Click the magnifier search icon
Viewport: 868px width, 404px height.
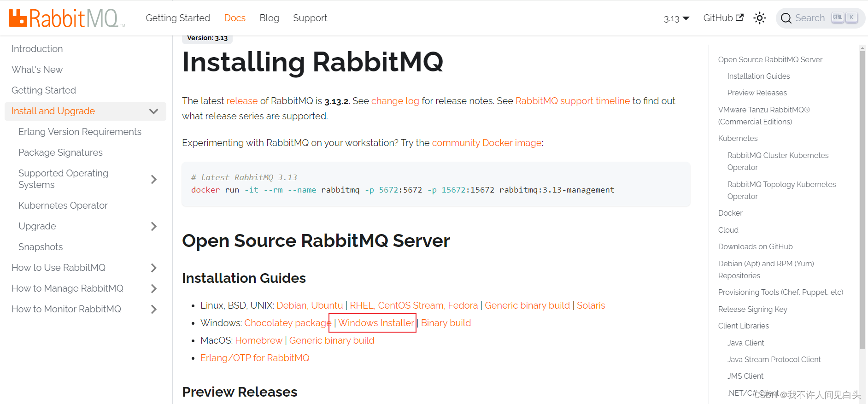click(786, 18)
